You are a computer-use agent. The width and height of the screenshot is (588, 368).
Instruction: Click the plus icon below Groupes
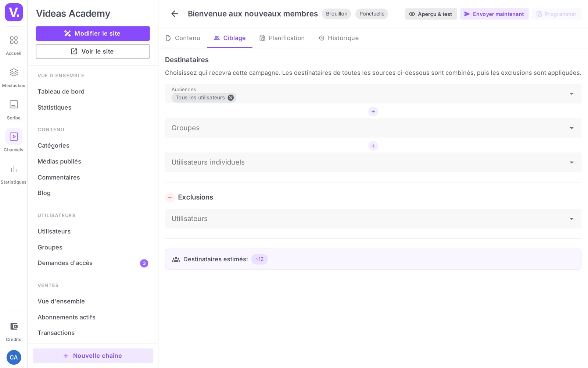373,146
